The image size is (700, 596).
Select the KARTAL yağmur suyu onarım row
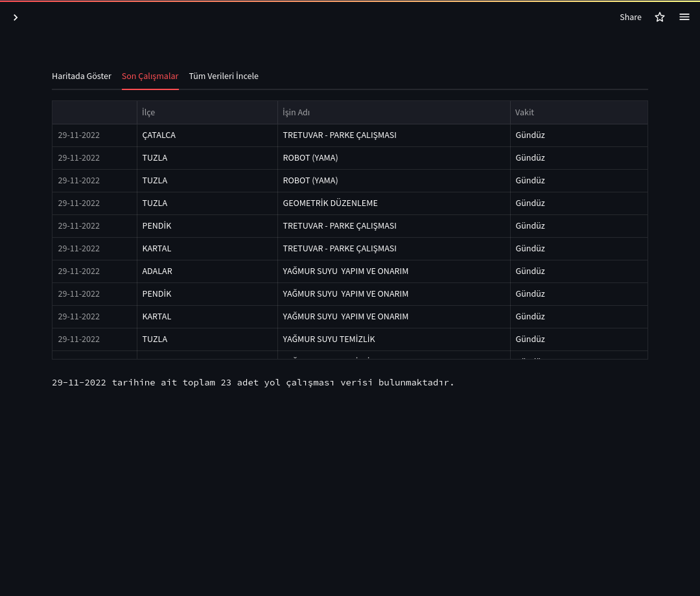(345, 316)
